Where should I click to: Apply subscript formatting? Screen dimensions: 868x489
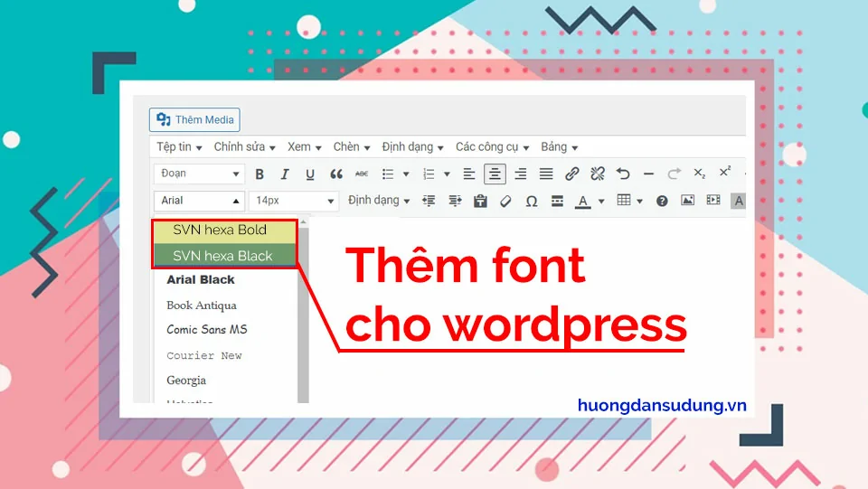coord(699,174)
